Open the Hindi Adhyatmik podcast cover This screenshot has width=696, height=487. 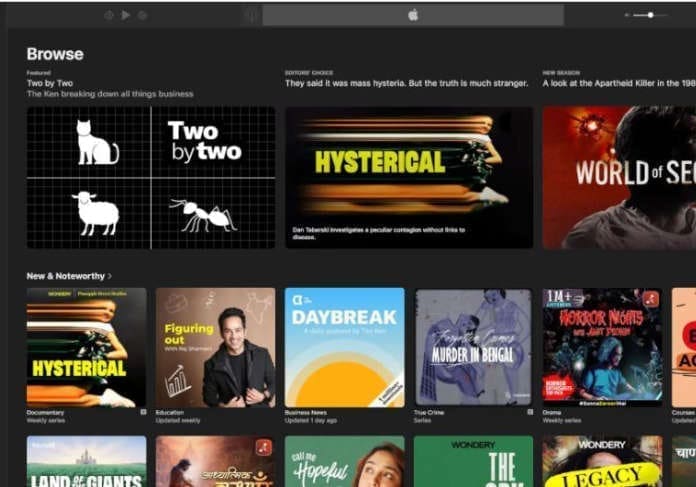(x=215, y=461)
